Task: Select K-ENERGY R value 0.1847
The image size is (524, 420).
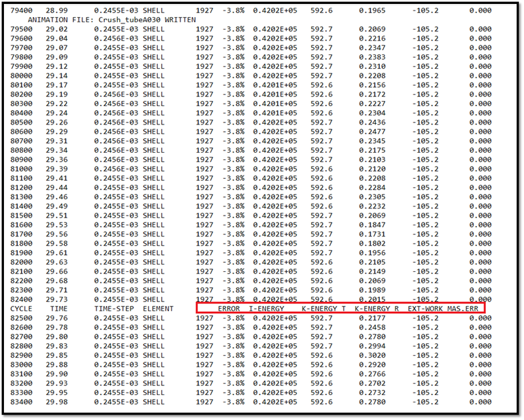Action: pos(372,225)
